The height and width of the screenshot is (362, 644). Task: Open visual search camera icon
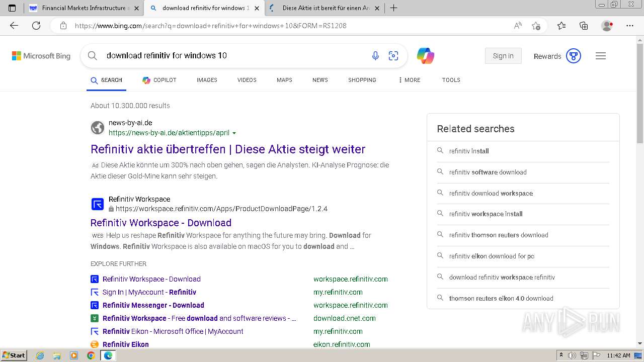click(x=393, y=56)
